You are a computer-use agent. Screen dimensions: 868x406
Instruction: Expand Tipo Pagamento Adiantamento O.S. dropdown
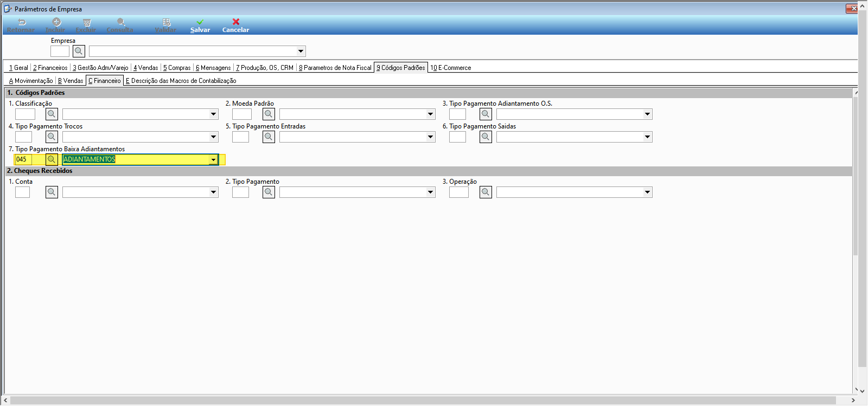(647, 114)
